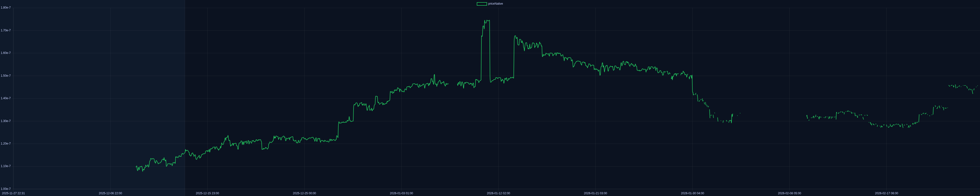Select the 1.60e-7 y-axis tick label
Viewport: 980px width, 196px height.
[6, 53]
